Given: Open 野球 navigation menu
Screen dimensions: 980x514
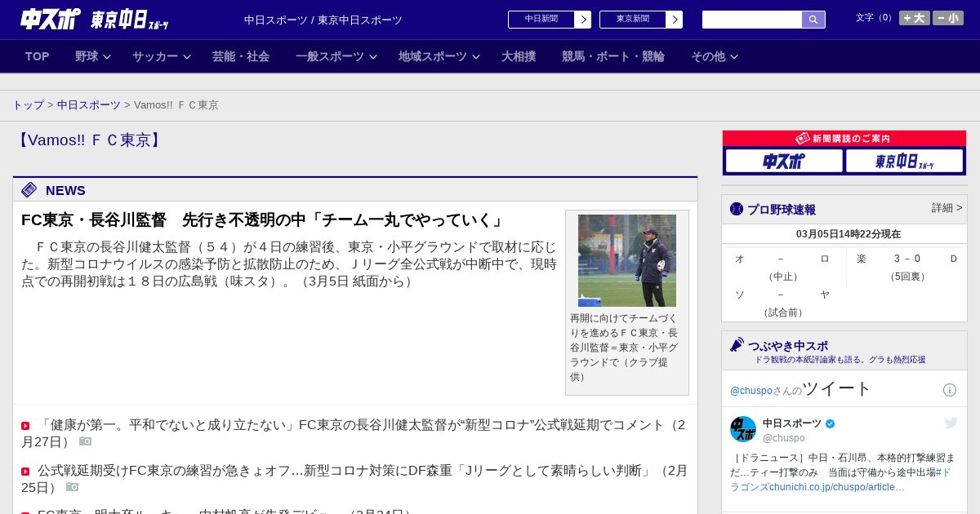Looking at the screenshot, I should click(x=87, y=56).
